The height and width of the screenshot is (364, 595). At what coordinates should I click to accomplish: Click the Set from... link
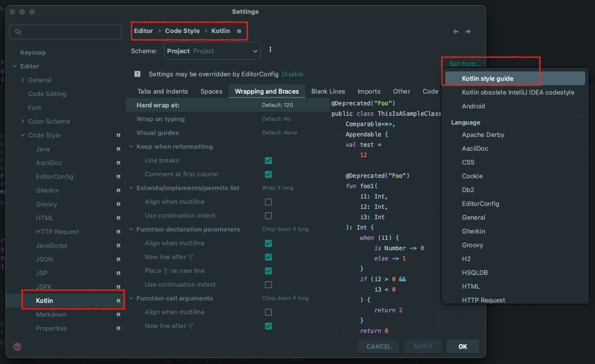click(464, 64)
